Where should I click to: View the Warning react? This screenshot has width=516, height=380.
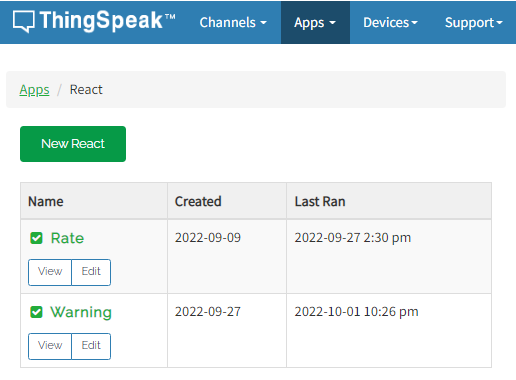50,346
